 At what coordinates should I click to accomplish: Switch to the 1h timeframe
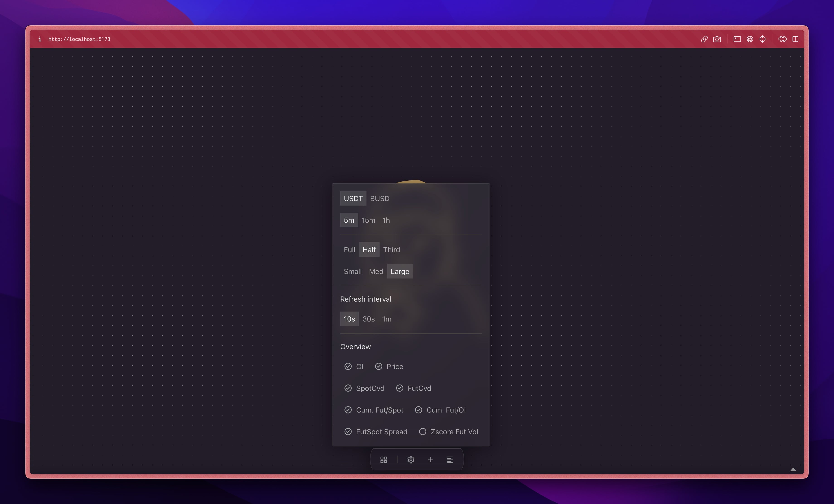pos(386,220)
